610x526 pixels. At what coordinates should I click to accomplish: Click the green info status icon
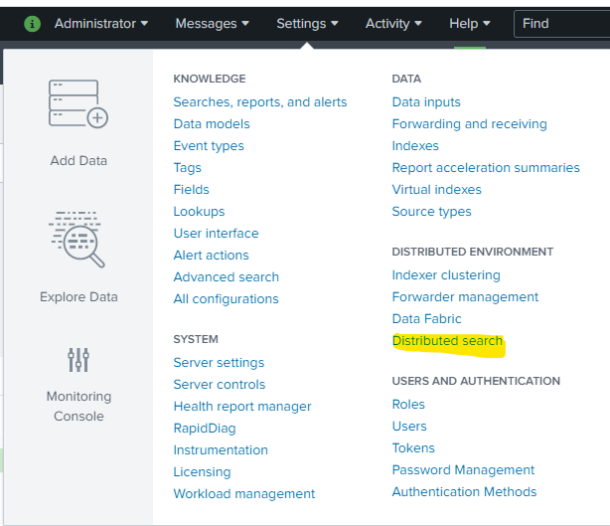pyautogui.click(x=32, y=24)
